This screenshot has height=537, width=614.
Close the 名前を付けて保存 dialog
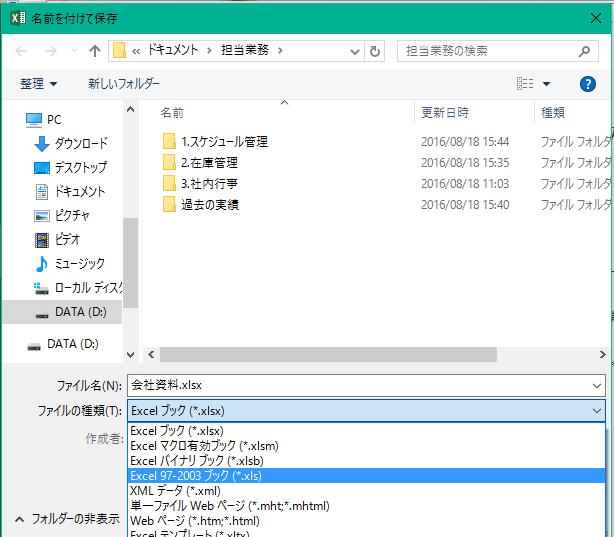coord(596,18)
